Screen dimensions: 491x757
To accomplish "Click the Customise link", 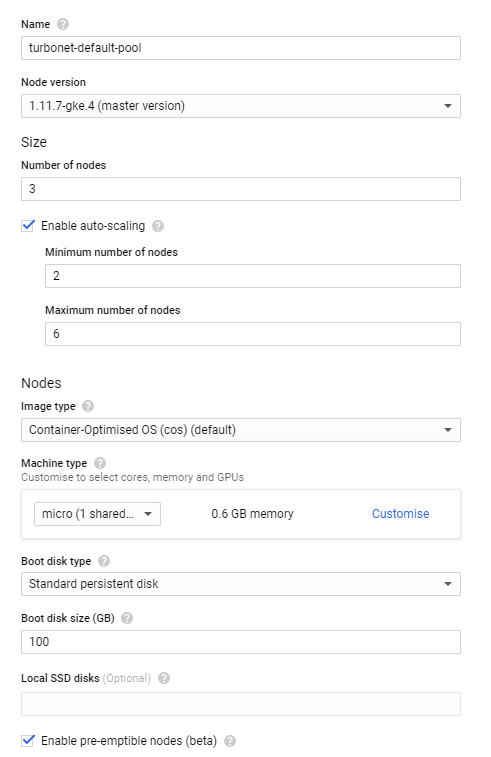I will point(400,514).
